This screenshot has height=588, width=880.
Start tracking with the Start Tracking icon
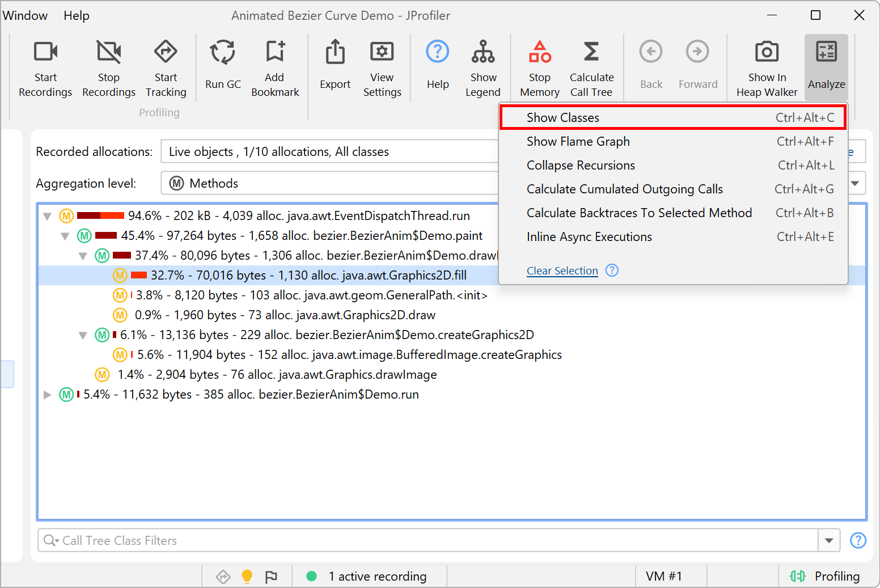(166, 52)
